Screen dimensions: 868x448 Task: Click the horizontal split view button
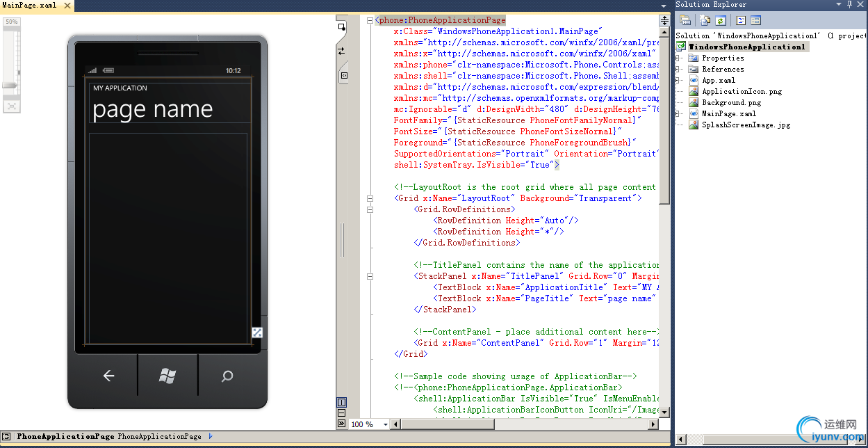pyautogui.click(x=341, y=413)
